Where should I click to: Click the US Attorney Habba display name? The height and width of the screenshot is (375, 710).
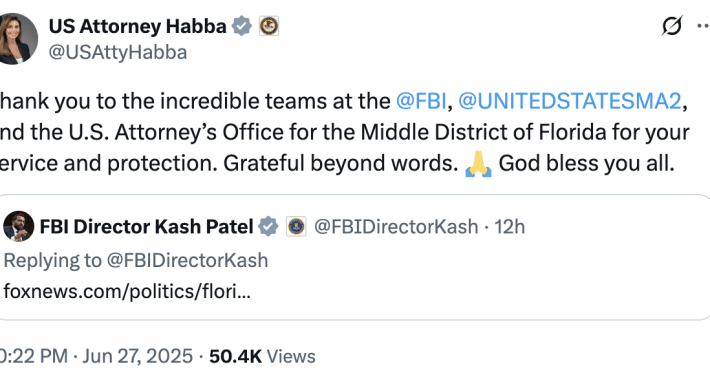click(138, 26)
